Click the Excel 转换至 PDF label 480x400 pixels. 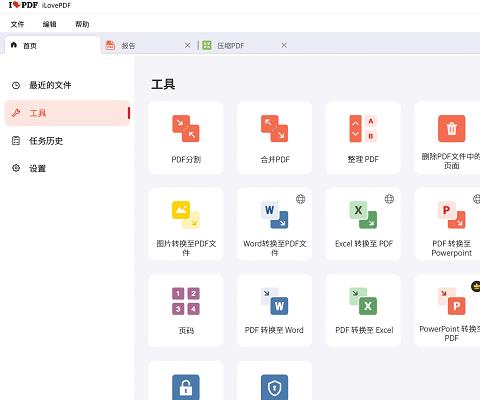point(364,244)
